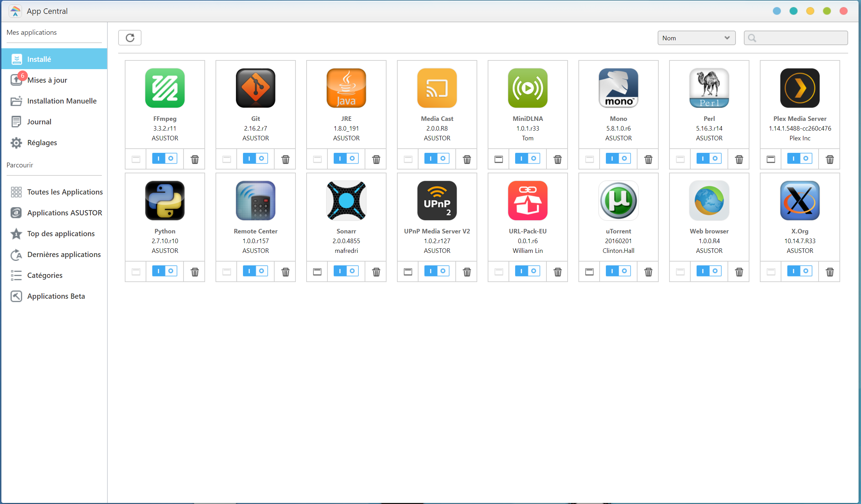Toggle FFmpeg on/off switch

coord(165,158)
